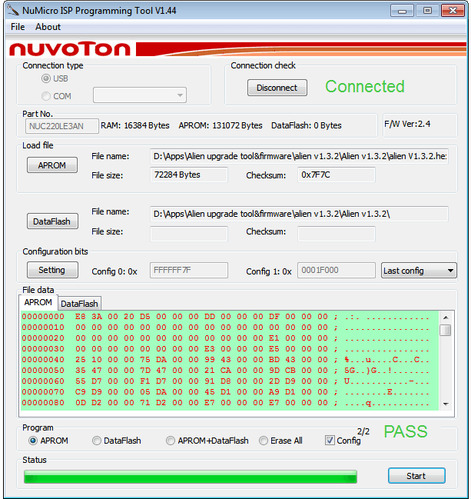
Task: Minimize the NuMicro ISP window
Action: (402, 11)
